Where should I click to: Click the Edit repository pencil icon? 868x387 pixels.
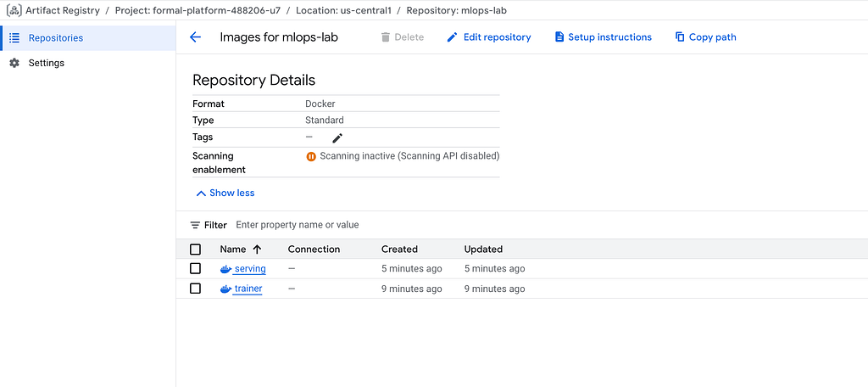tap(453, 37)
